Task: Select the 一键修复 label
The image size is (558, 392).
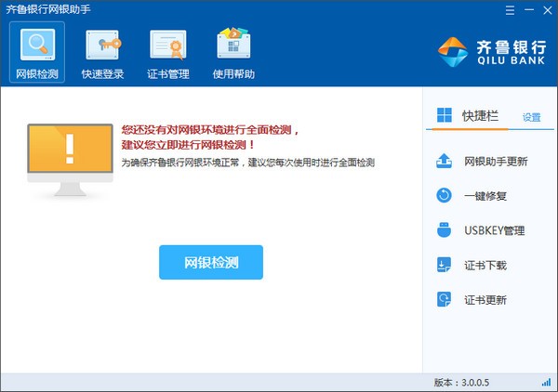Action: [x=485, y=196]
